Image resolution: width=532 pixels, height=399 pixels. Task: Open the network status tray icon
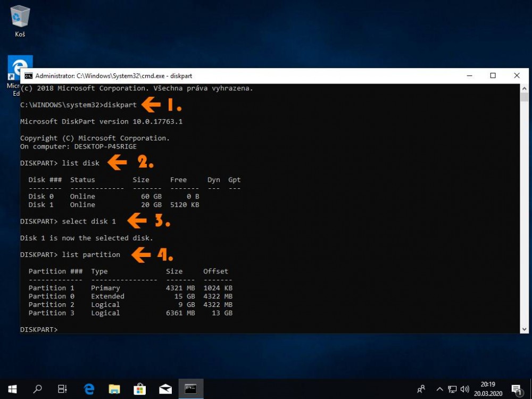point(453,389)
